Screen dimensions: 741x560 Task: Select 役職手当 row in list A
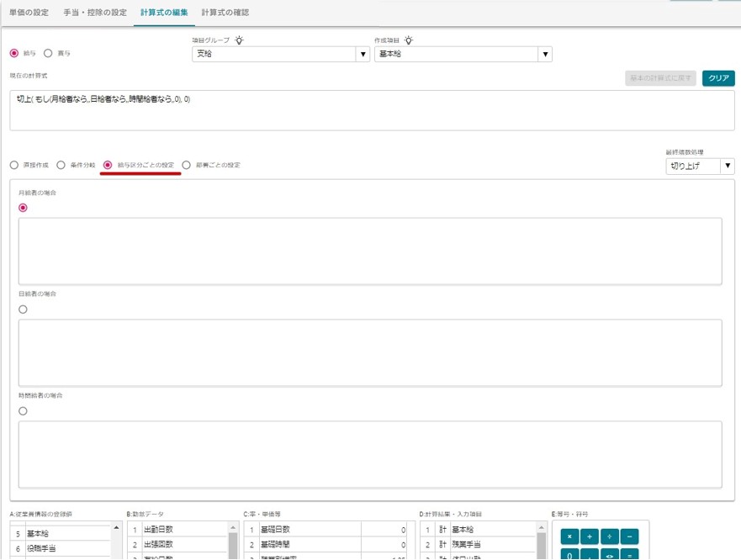60,549
